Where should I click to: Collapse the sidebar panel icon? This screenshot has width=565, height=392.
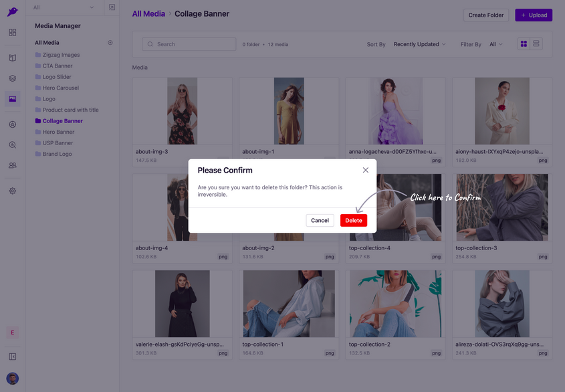(x=13, y=357)
